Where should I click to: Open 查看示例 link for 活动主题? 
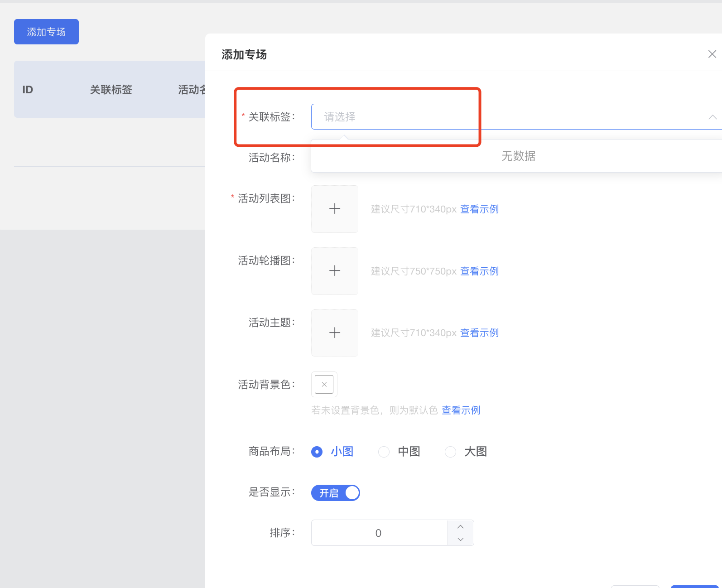point(479,333)
